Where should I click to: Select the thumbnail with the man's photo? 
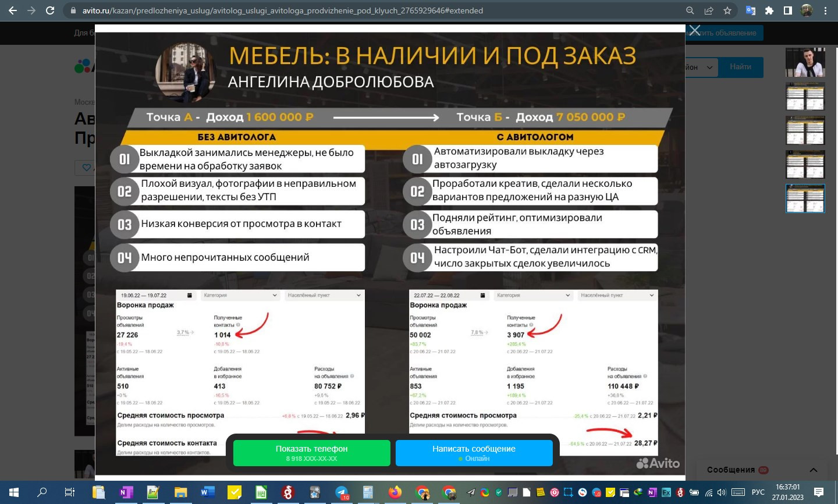(805, 62)
